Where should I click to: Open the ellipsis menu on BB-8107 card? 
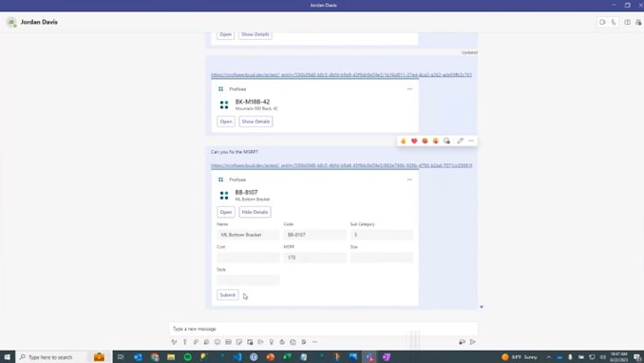[409, 180]
